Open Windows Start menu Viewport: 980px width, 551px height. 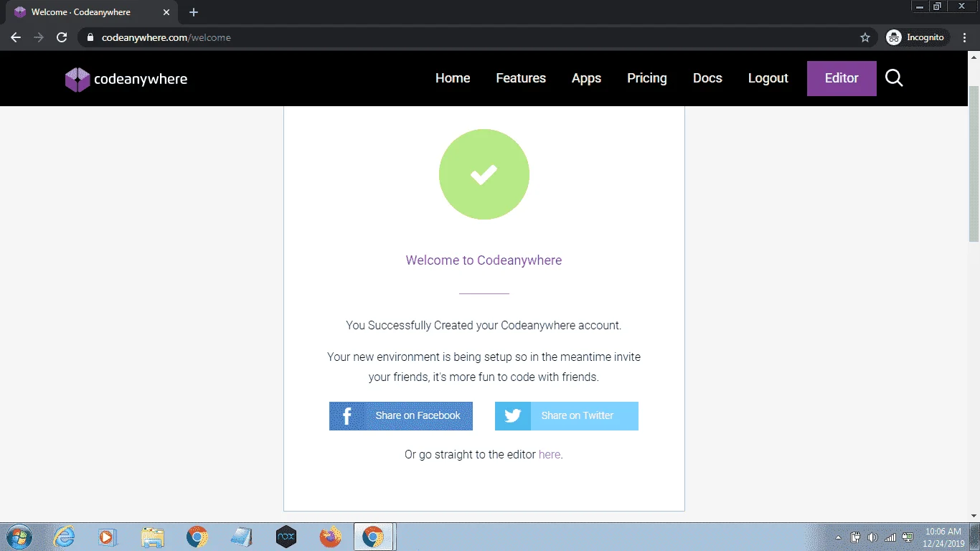pyautogui.click(x=18, y=537)
